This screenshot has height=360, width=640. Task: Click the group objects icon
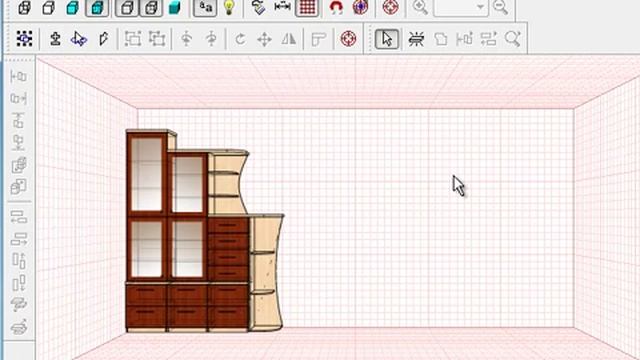point(133,39)
